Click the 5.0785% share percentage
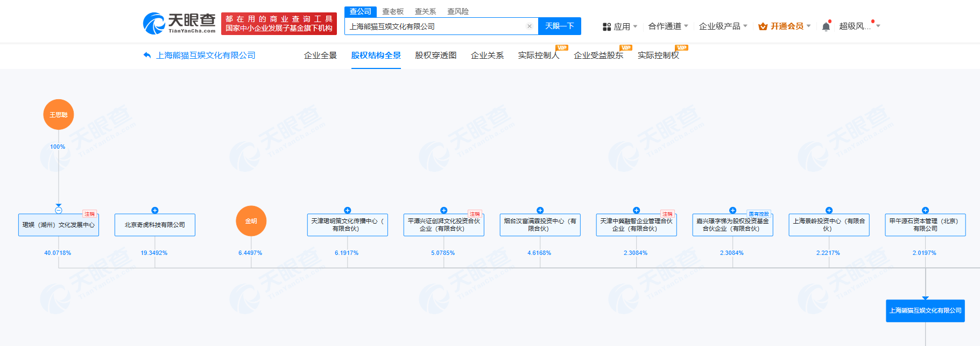This screenshot has height=346, width=980. pyautogui.click(x=443, y=253)
